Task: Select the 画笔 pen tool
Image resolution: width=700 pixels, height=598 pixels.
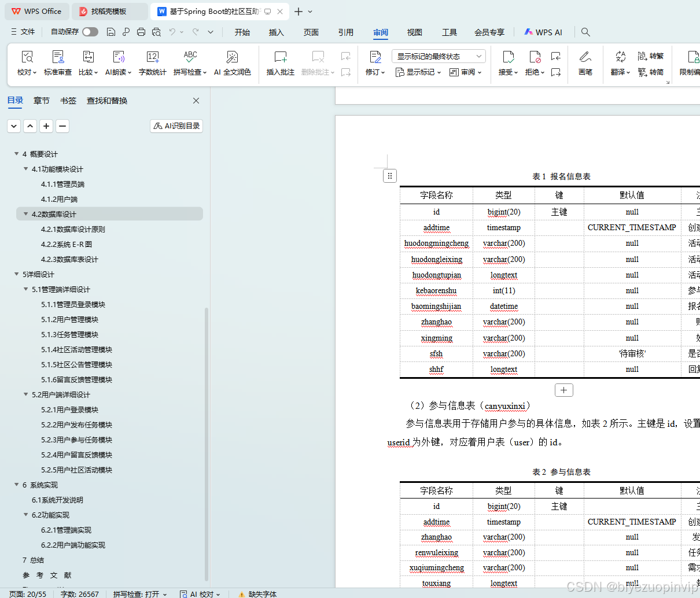Action: pyautogui.click(x=585, y=63)
